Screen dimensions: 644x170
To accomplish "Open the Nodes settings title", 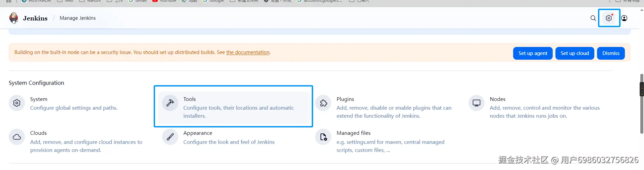I will (x=497, y=99).
